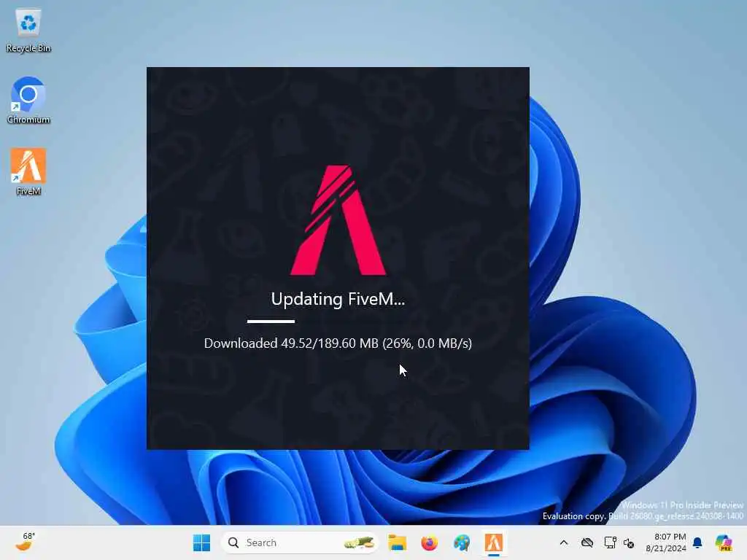The image size is (747, 560).
Task: Click the cloud sync-off tray icon
Action: point(587,542)
